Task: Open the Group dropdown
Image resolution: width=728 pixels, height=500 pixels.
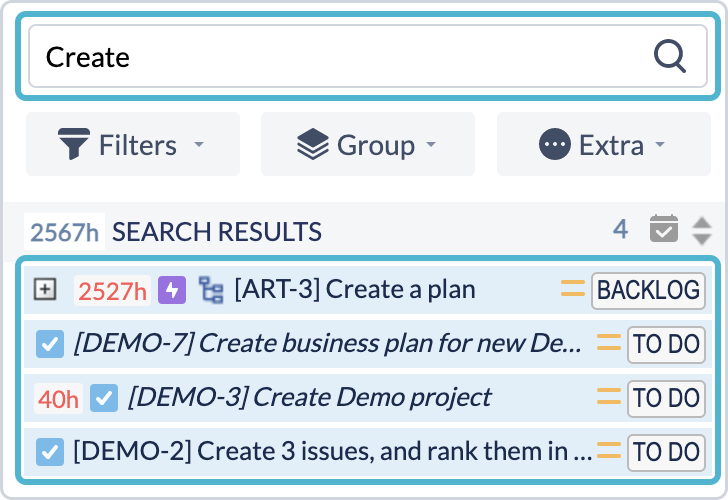Action: click(x=368, y=145)
